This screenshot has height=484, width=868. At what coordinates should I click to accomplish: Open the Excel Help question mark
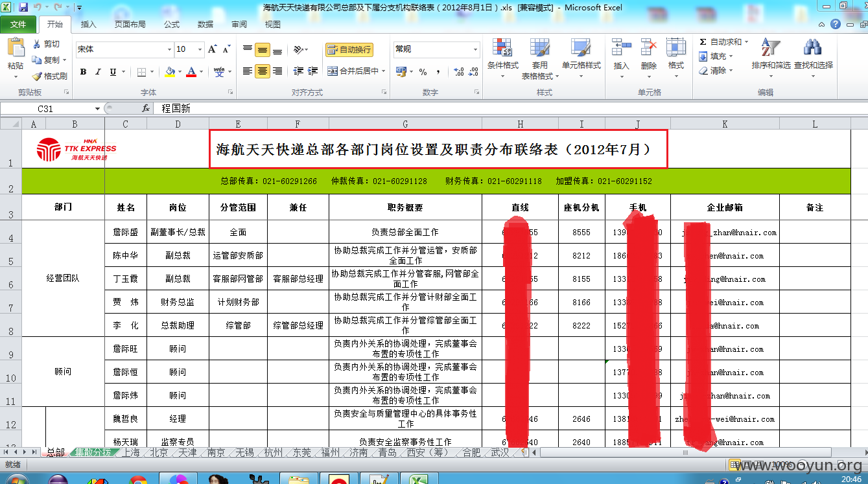(836, 24)
